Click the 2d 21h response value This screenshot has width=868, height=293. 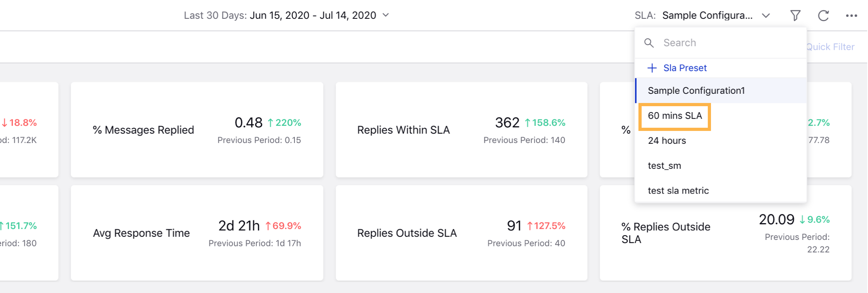click(x=239, y=226)
